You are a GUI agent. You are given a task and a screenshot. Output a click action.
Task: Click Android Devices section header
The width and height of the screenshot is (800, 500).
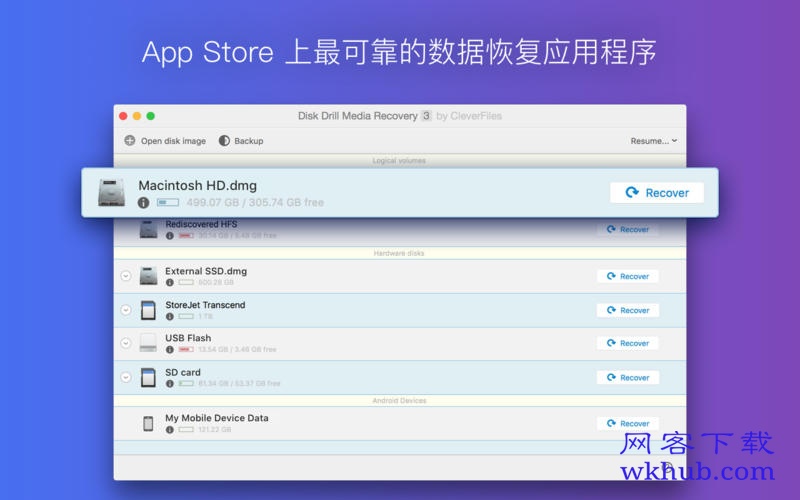399,401
